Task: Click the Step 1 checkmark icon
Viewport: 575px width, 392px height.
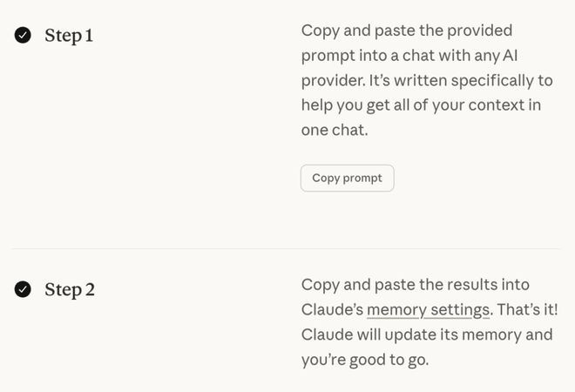Action: (x=23, y=36)
